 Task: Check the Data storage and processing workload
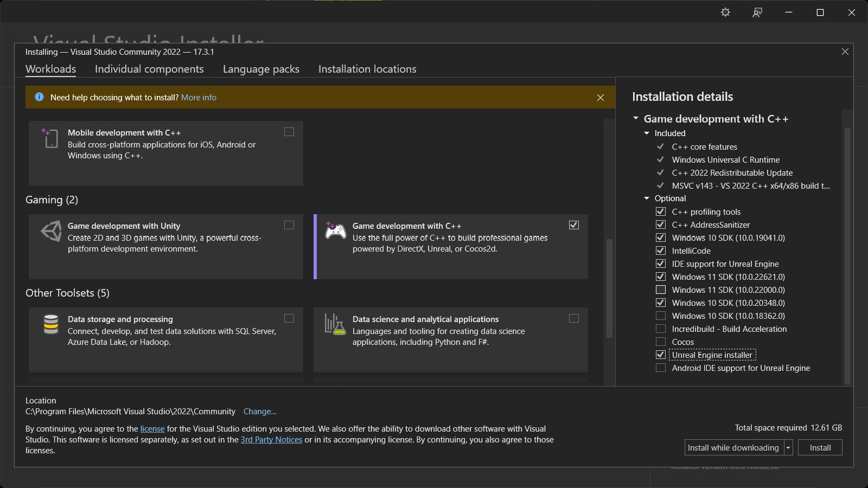[289, 318]
